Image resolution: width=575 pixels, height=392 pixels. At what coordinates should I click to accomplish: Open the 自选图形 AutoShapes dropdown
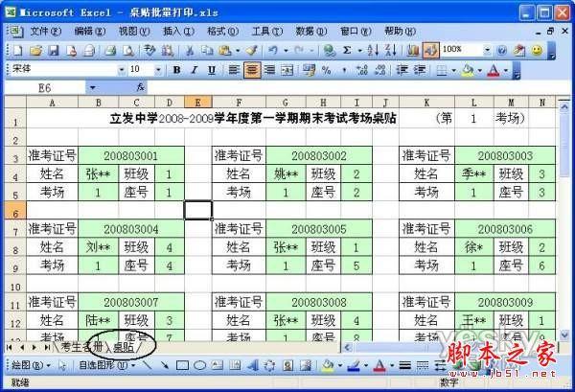click(107, 365)
